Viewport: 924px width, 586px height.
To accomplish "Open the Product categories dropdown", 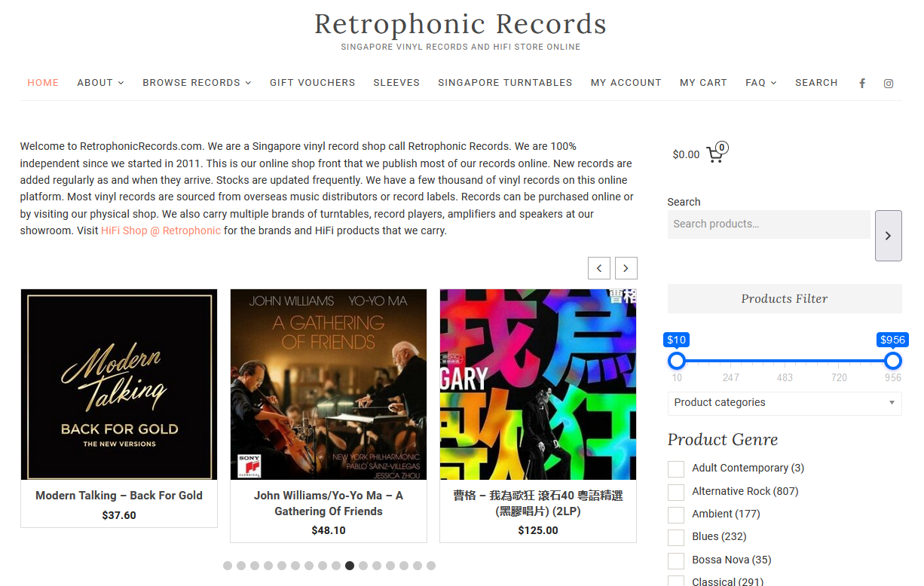I will 785,403.
